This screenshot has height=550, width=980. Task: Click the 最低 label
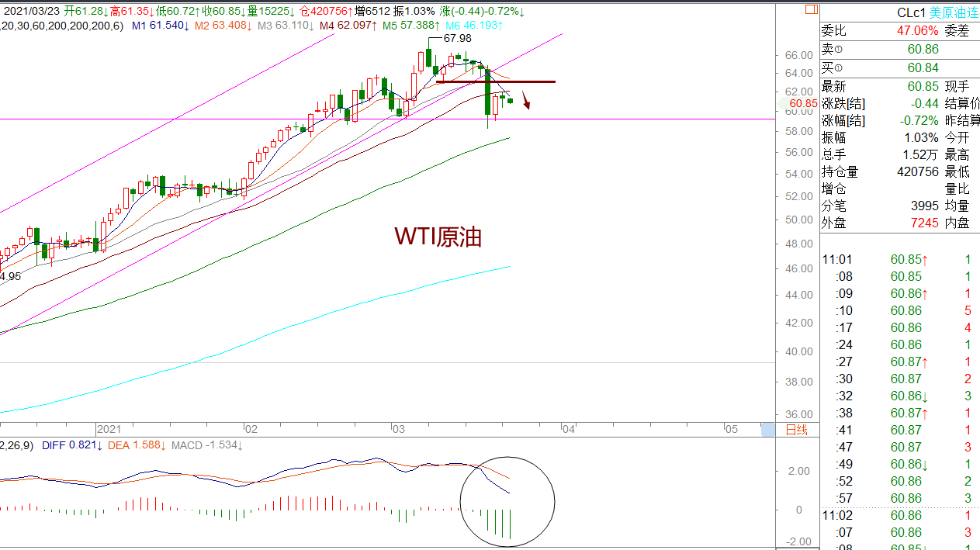click(x=957, y=171)
